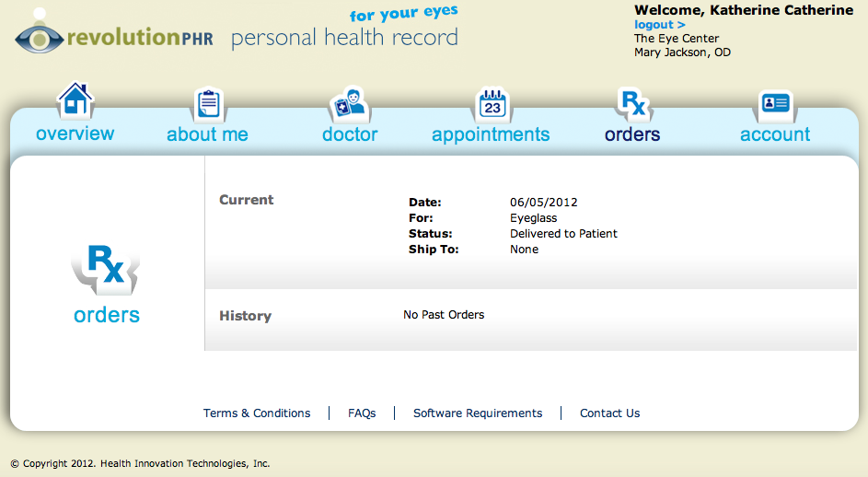Click the Current section heading
This screenshot has height=477, width=868.
click(x=247, y=200)
